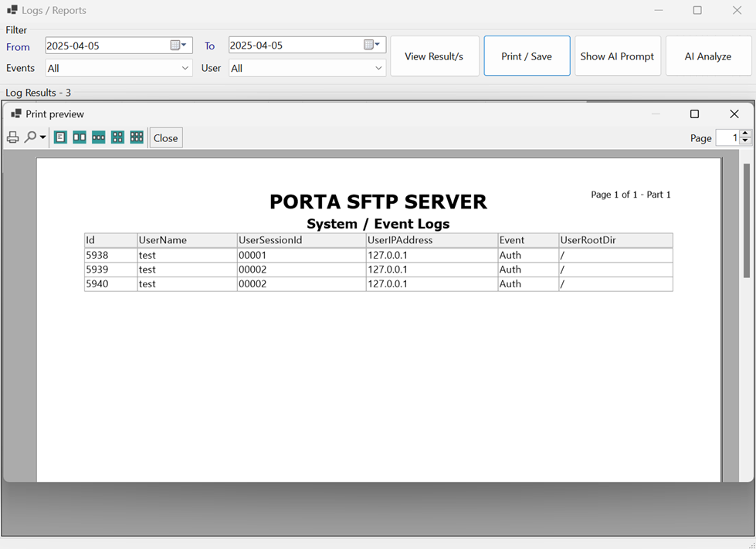Expand the Events filter dropdown

tap(185, 68)
